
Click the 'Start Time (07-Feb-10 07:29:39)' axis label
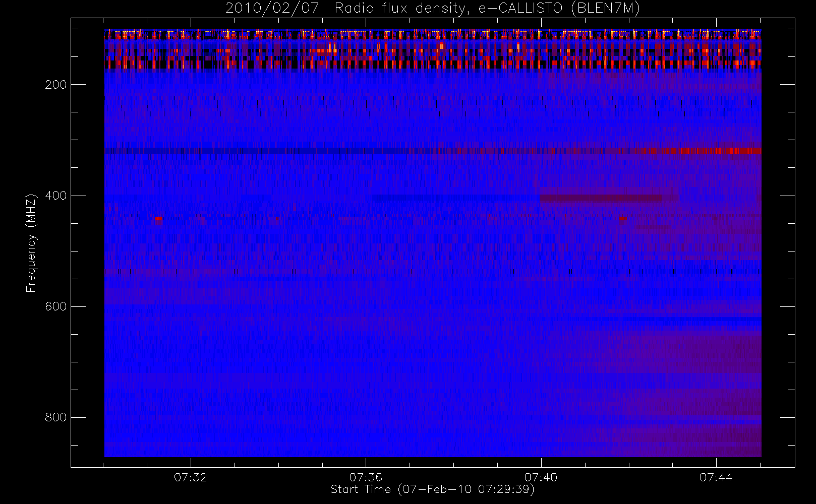pyautogui.click(x=432, y=489)
